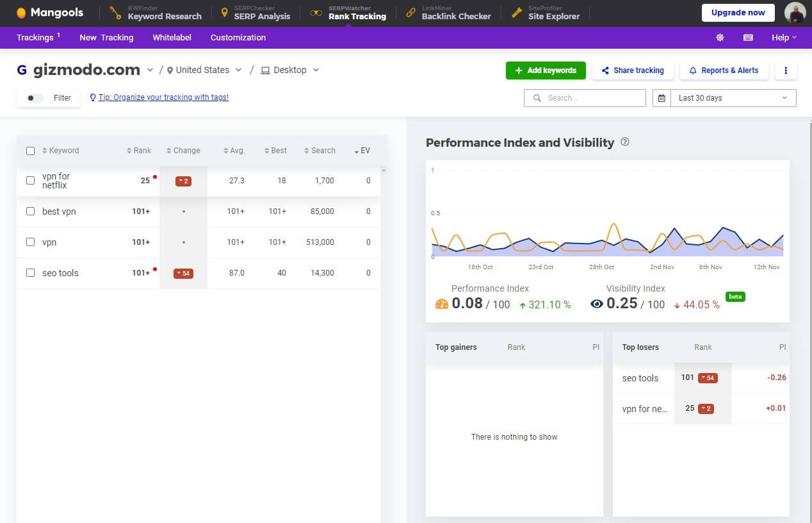This screenshot has width=812, height=523.
Task: Check the 'best vpn' keyword checkbox
Action: pyautogui.click(x=30, y=212)
